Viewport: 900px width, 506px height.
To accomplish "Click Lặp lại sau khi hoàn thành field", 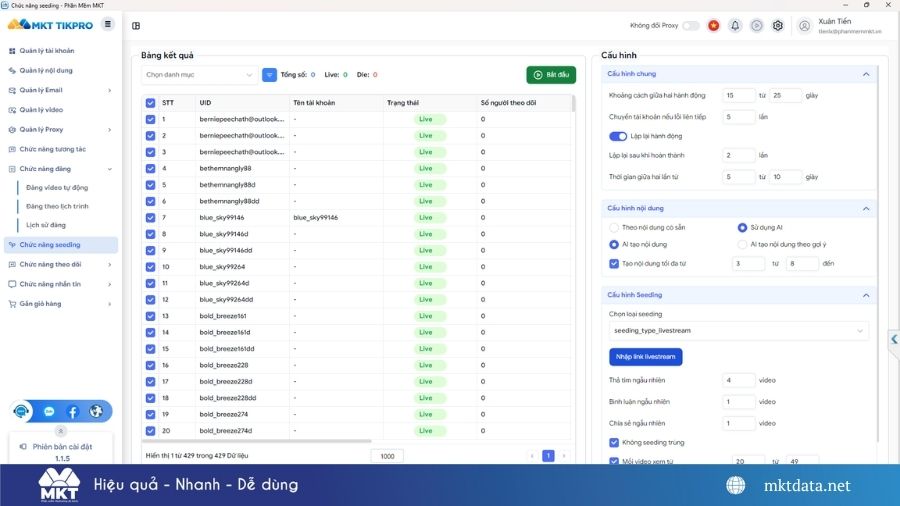I will click(738, 155).
